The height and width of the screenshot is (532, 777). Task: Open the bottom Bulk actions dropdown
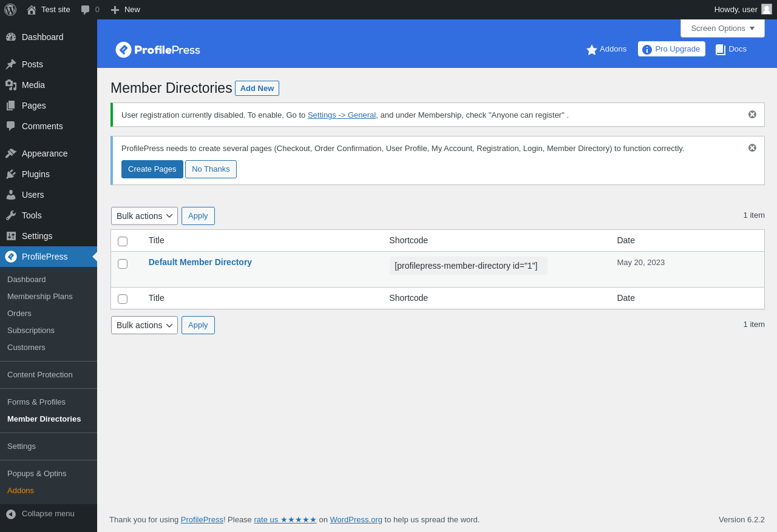click(x=144, y=325)
